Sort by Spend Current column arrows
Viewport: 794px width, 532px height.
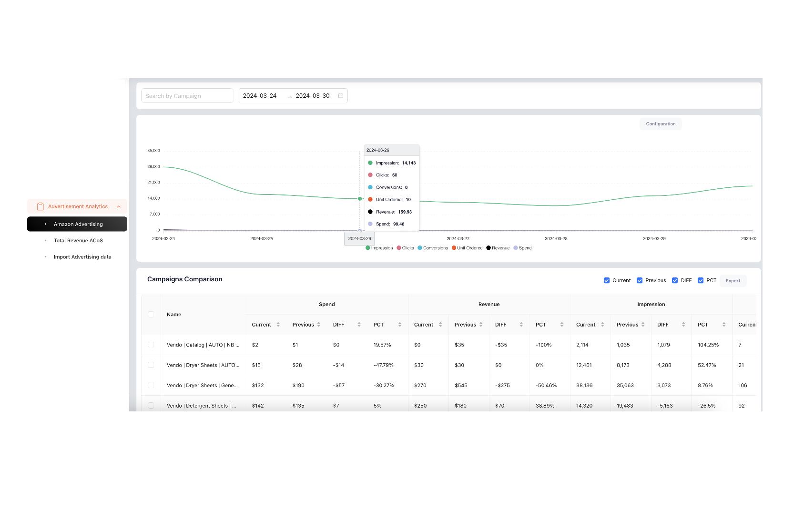278,325
